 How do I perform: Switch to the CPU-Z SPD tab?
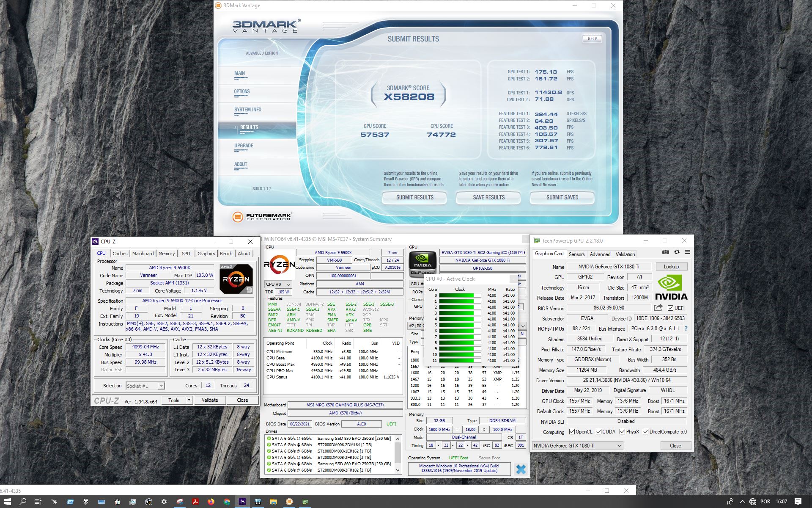186,254
